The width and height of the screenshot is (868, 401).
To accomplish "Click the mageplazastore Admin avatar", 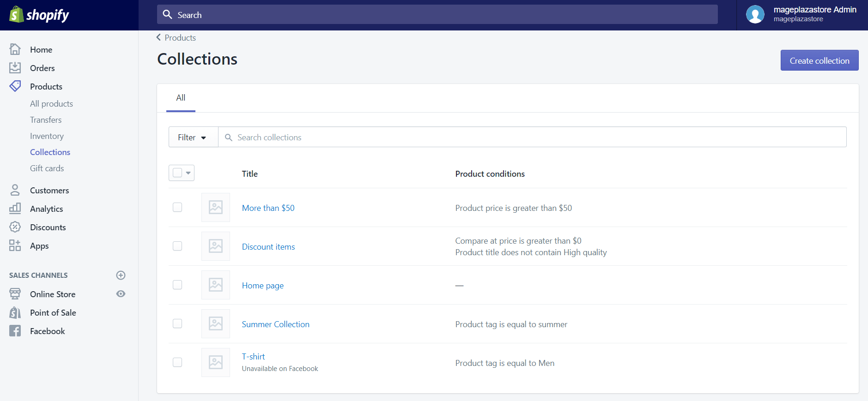I will coord(755,14).
